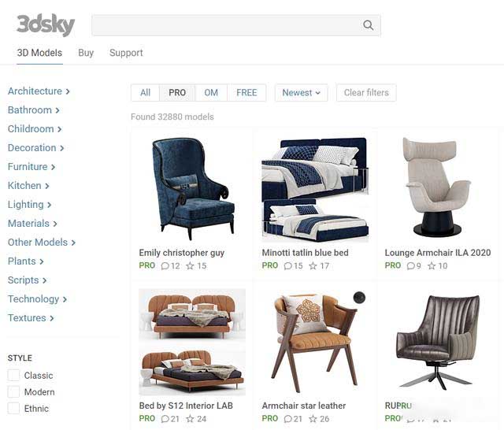Screen dimensions: 504x430
Task: Click star icon under Minotti tatlin blue bed
Action: [x=313, y=265]
